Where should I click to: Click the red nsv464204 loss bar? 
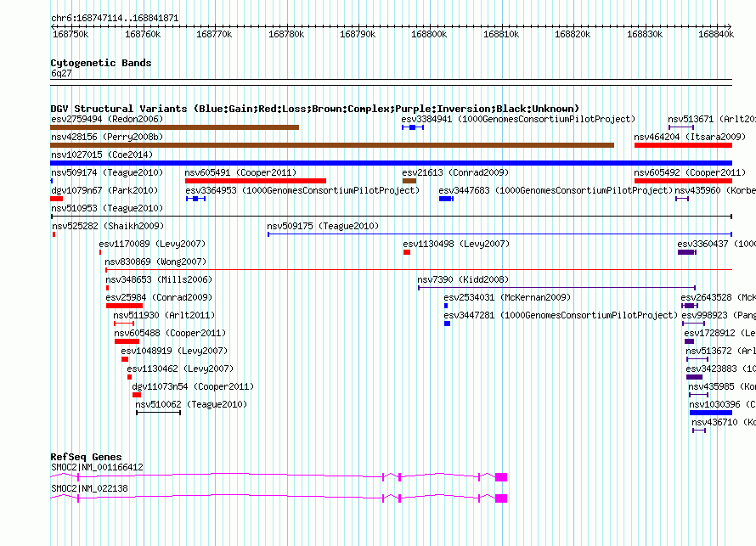683,145
